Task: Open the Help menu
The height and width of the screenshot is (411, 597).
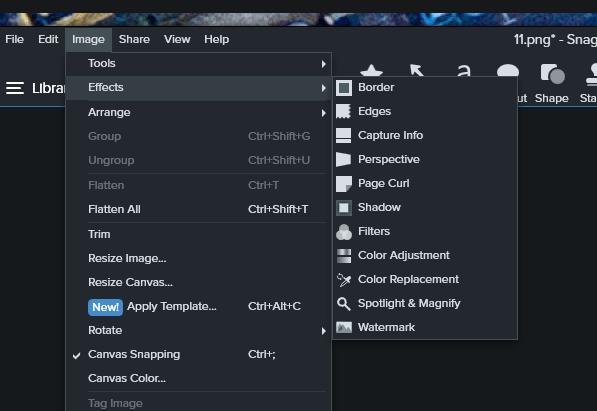Action: pyautogui.click(x=217, y=39)
